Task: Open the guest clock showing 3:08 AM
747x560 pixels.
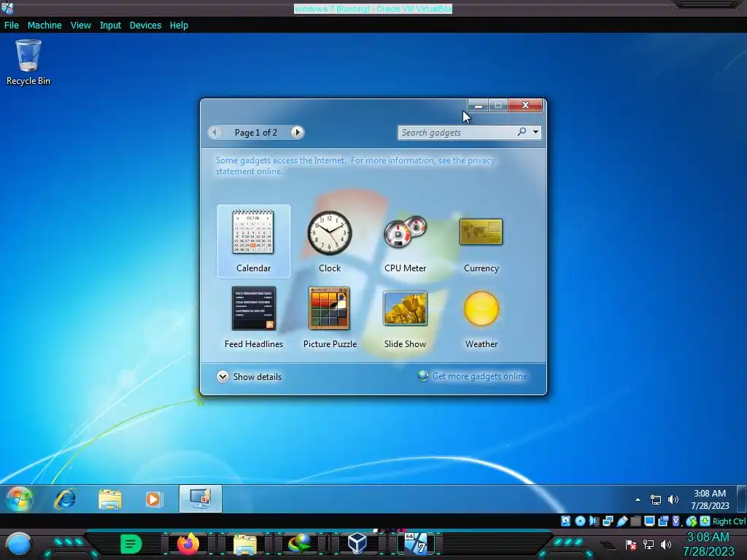Action: click(x=710, y=499)
